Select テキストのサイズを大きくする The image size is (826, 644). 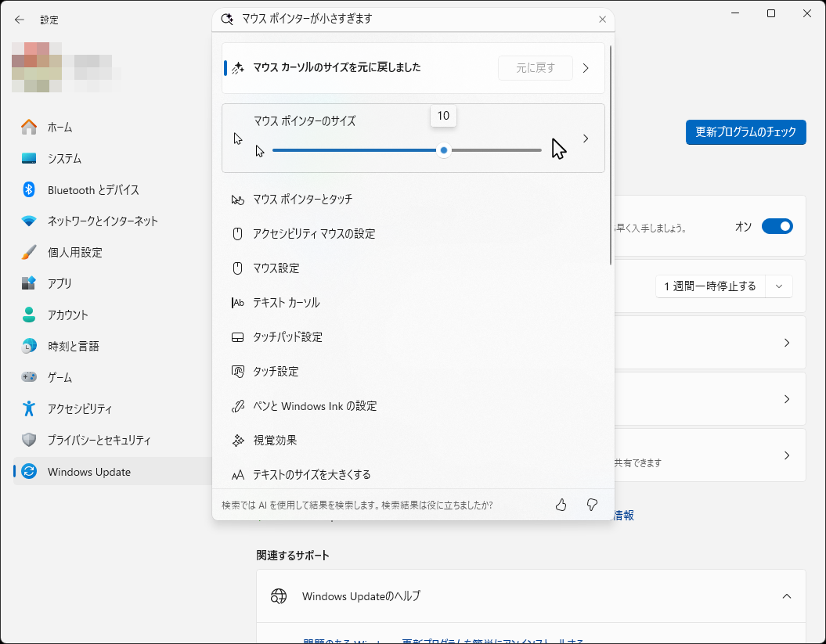315,474
